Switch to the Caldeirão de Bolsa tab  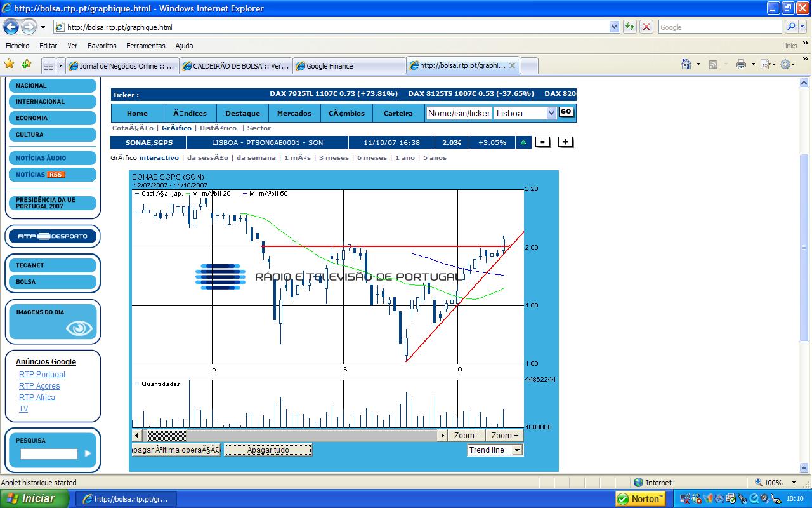coord(236,65)
